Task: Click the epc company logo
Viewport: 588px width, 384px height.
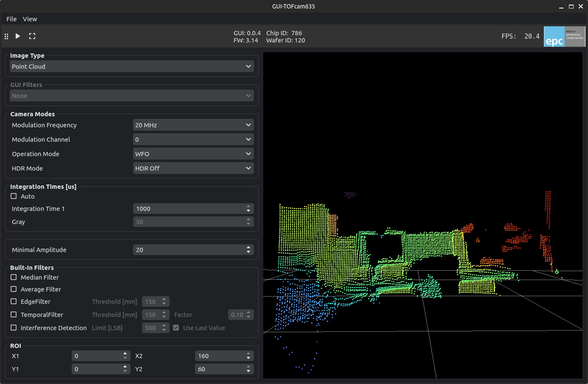Action: (564, 36)
